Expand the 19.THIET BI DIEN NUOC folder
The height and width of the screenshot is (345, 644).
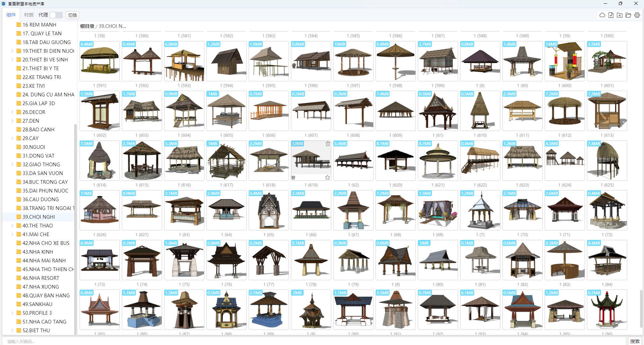tap(12, 51)
